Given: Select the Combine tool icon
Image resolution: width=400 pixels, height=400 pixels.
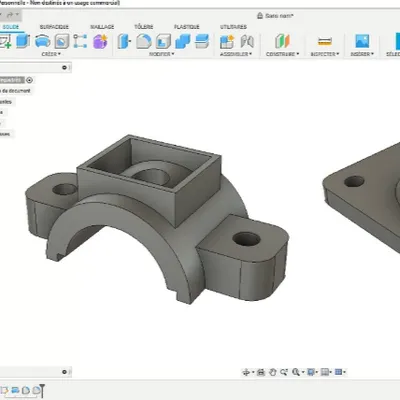Looking at the screenshot, I should click(x=183, y=41).
